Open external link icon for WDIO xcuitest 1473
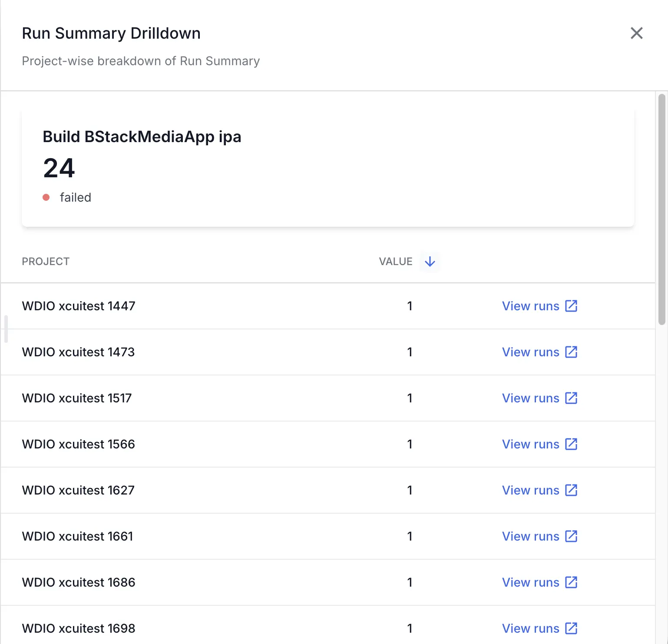This screenshot has width=668, height=644. [x=571, y=352]
